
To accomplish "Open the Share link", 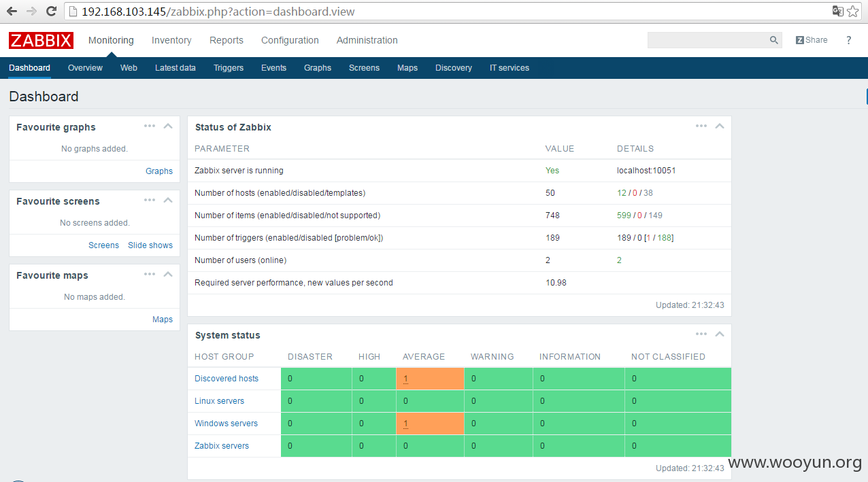I will click(x=812, y=40).
